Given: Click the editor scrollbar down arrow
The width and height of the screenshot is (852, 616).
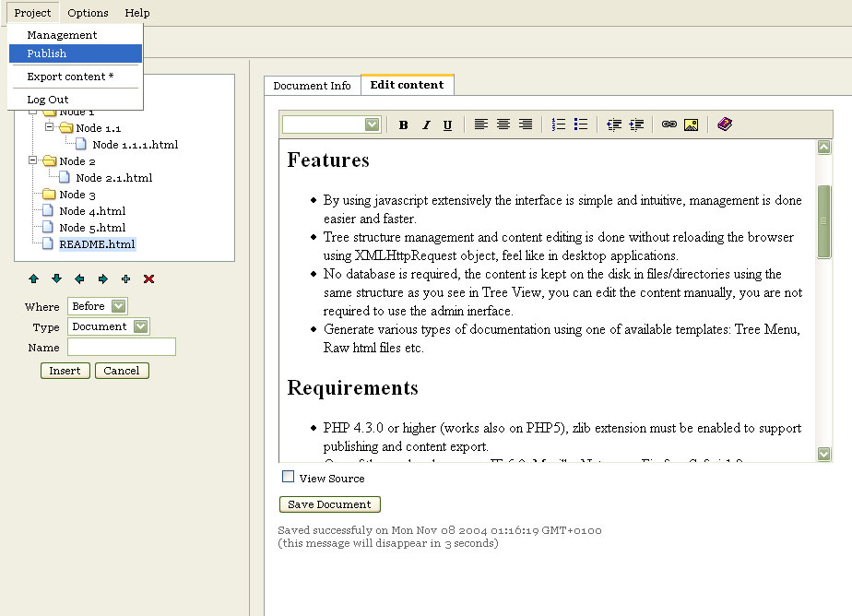Looking at the screenshot, I should pos(824,454).
